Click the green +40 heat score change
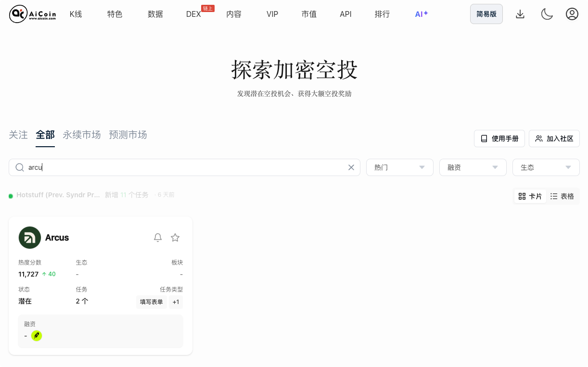The height and width of the screenshot is (367, 588). [x=49, y=274]
